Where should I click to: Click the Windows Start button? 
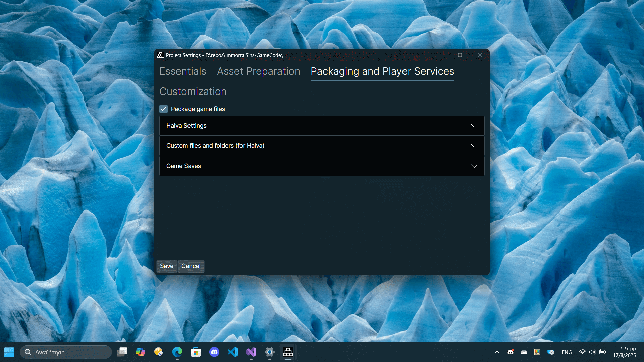[9, 352]
